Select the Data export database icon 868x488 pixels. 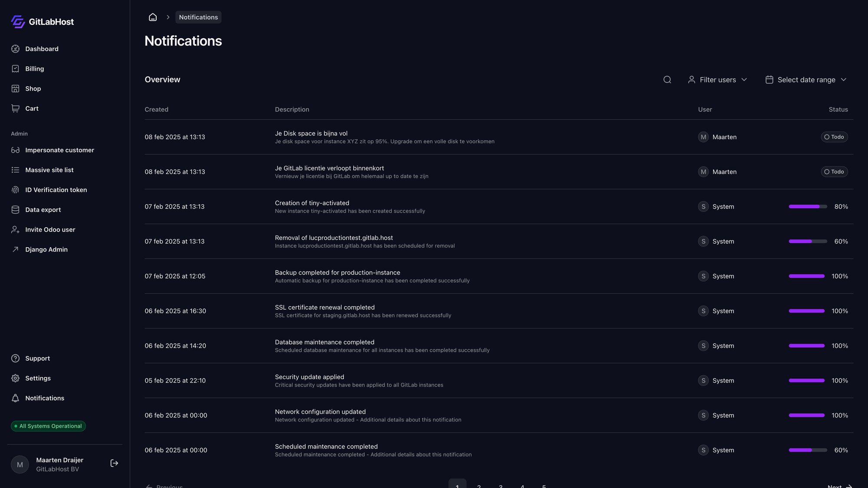(x=16, y=210)
